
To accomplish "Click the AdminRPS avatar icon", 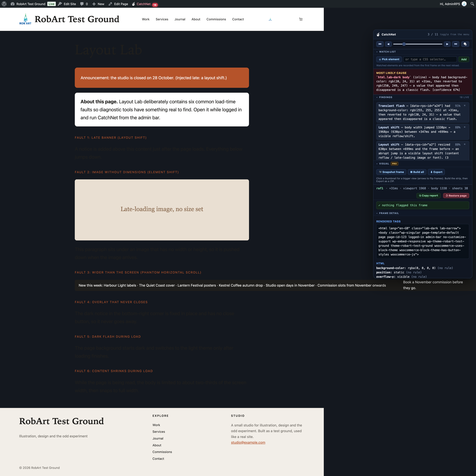I will click(x=464, y=4).
